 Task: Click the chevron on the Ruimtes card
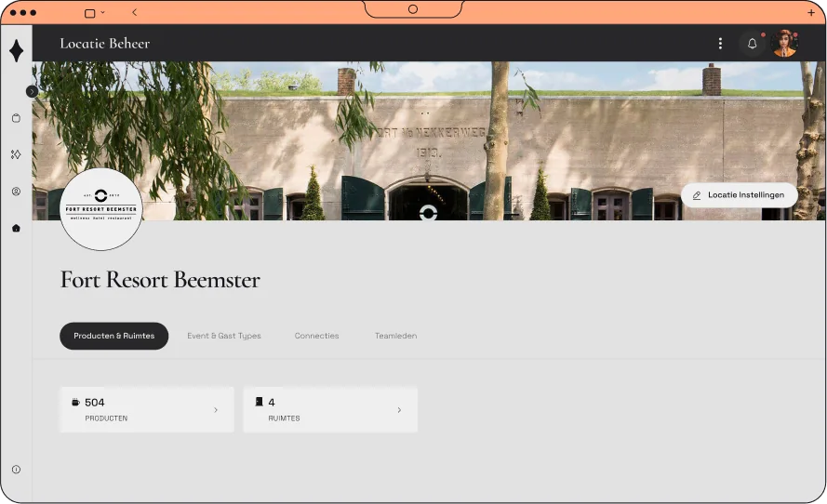click(x=399, y=410)
